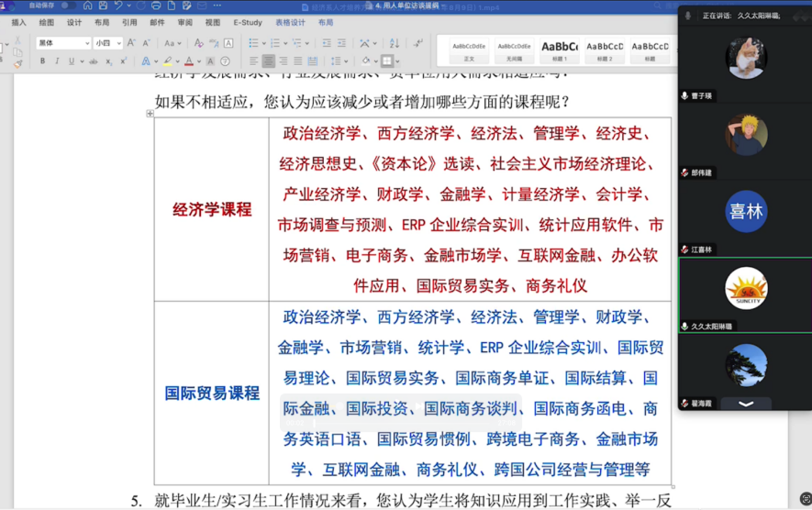Apply italic formatting to text
Screen dimensions: 812x510
click(x=57, y=61)
